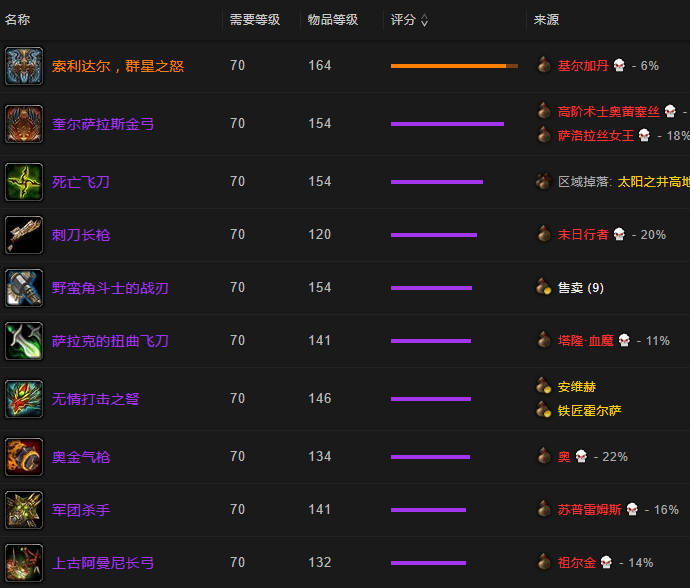
Task: Click item level 120 for 刺刀长枪
Action: coord(319,235)
